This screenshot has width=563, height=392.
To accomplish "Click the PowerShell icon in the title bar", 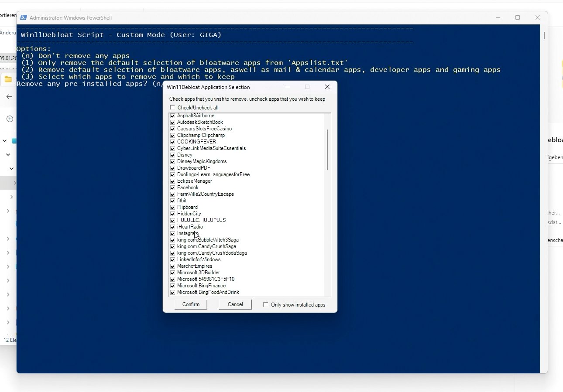I will coord(24,17).
